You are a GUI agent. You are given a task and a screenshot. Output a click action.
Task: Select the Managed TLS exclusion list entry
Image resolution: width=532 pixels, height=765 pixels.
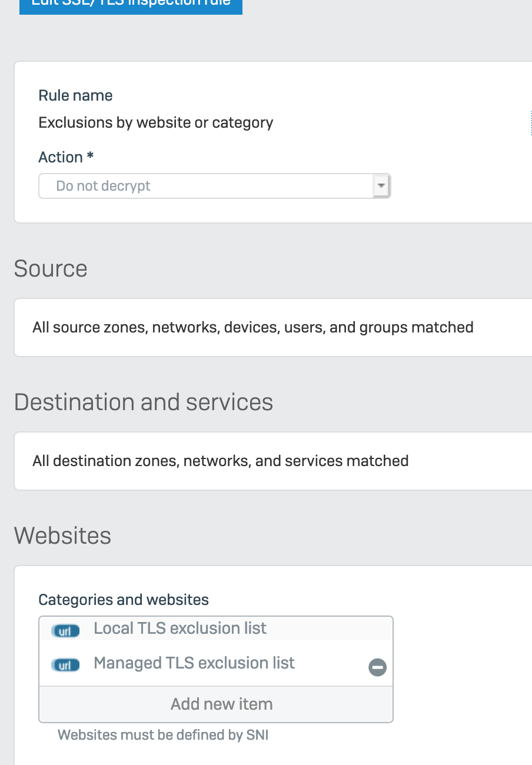click(x=215, y=663)
